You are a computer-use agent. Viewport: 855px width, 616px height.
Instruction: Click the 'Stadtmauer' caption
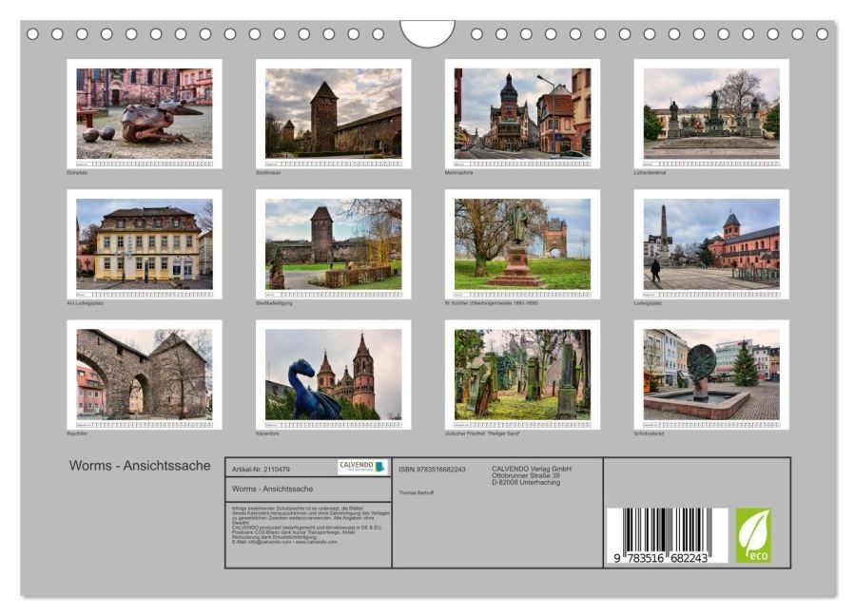coord(268,173)
